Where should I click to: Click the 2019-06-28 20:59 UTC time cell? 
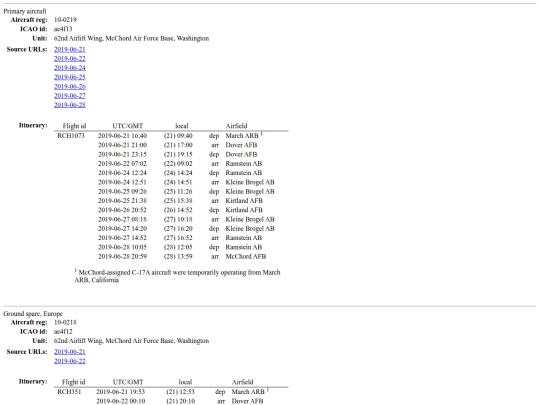(123, 257)
